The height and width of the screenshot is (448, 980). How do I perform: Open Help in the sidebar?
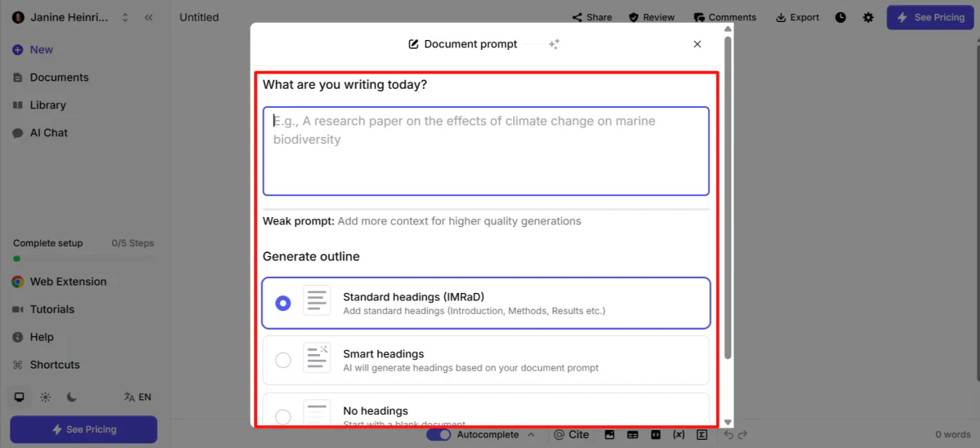tap(33, 337)
